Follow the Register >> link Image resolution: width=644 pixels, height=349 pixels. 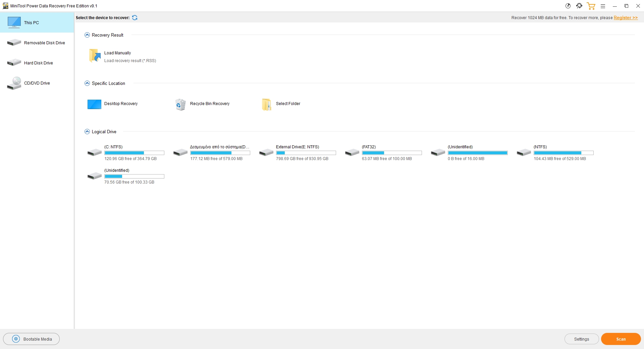point(626,18)
